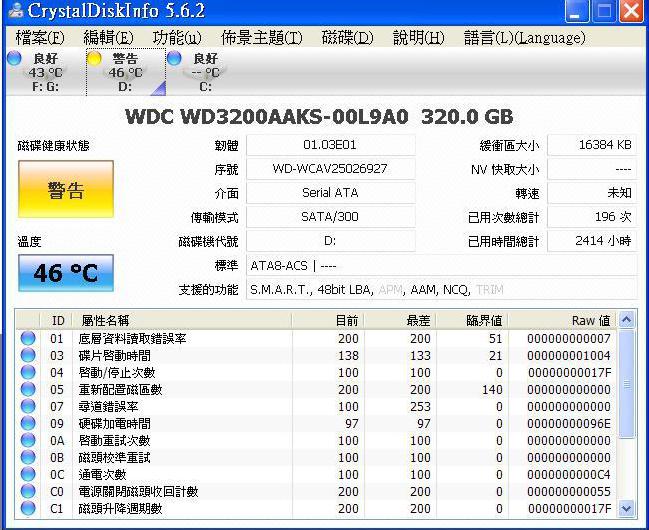Open the 佈景主題(T) menu

262,38
